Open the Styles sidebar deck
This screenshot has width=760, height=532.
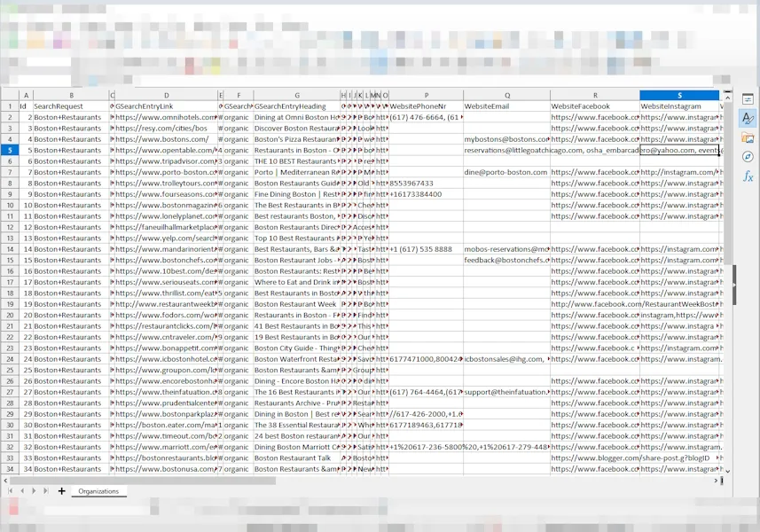tap(748, 118)
